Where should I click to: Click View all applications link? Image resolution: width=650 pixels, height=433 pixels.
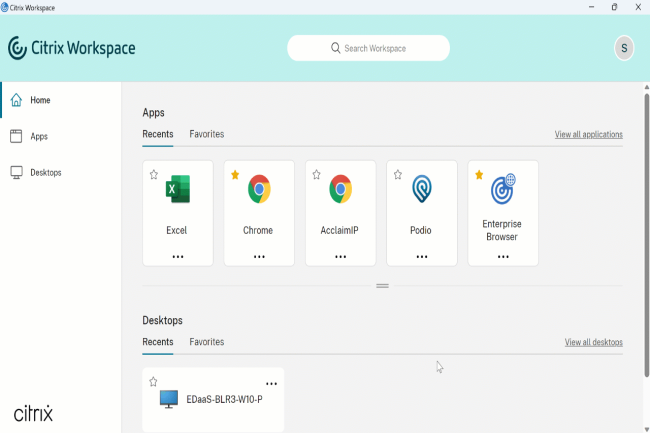(x=588, y=134)
